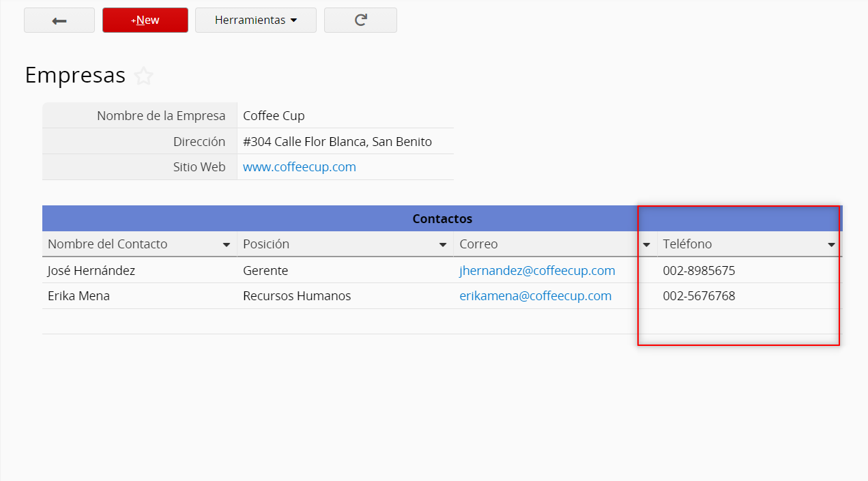Select phone number 002-8985675 cell
Image resolution: width=868 pixels, height=481 pixels.
(x=699, y=271)
